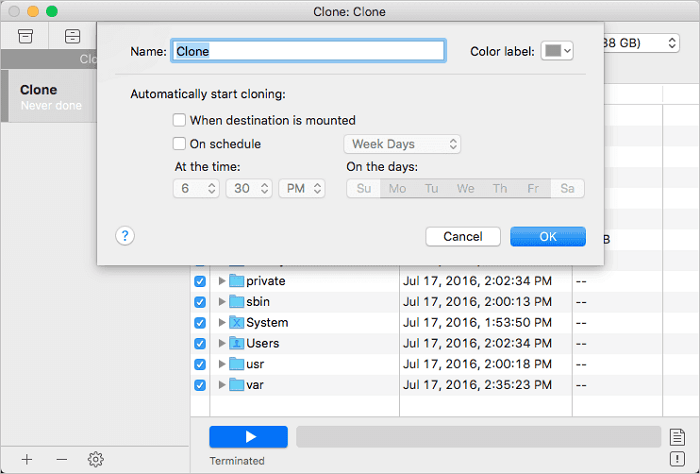Expand the System folder tree item

(222, 323)
